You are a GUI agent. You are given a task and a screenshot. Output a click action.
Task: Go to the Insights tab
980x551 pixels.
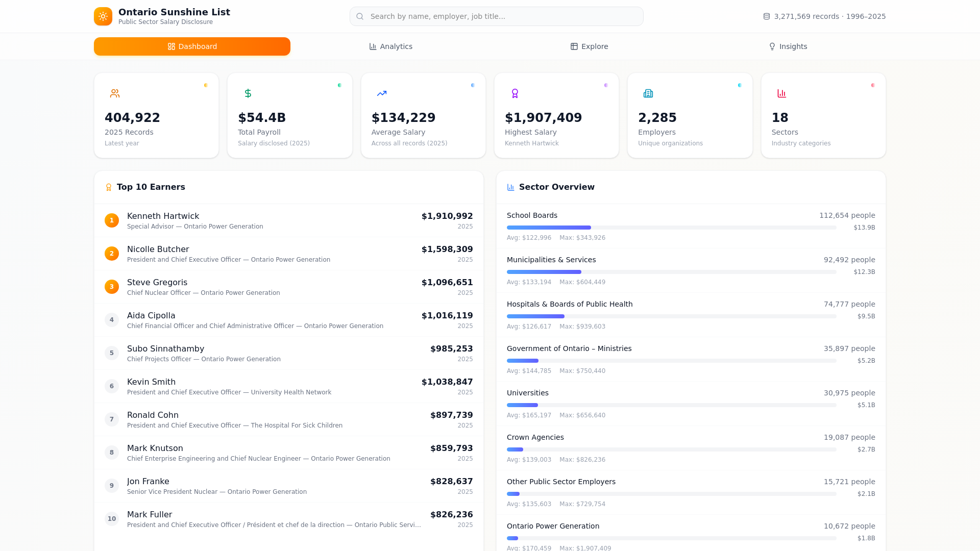[788, 46]
